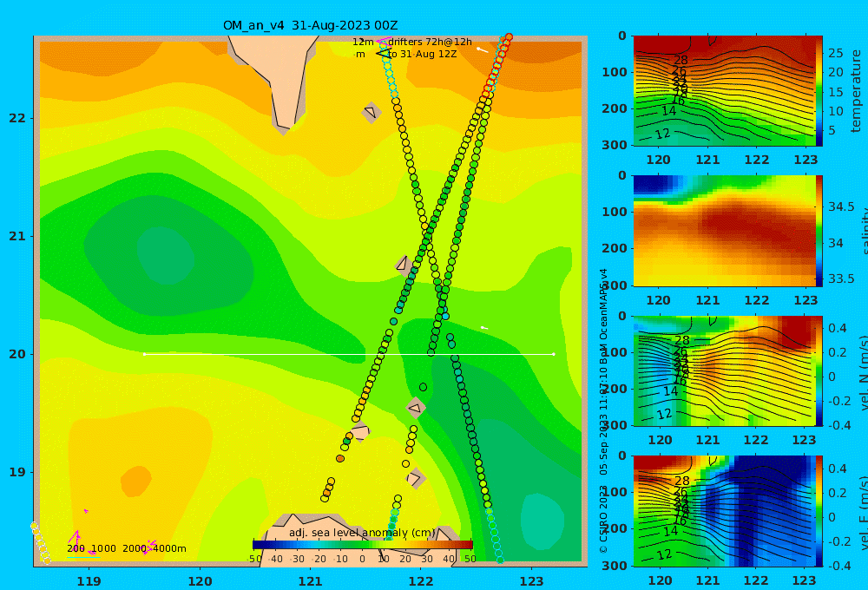Click the white transect line at 20 degrees latitude
Screen dimensions: 868x590
click(x=349, y=354)
